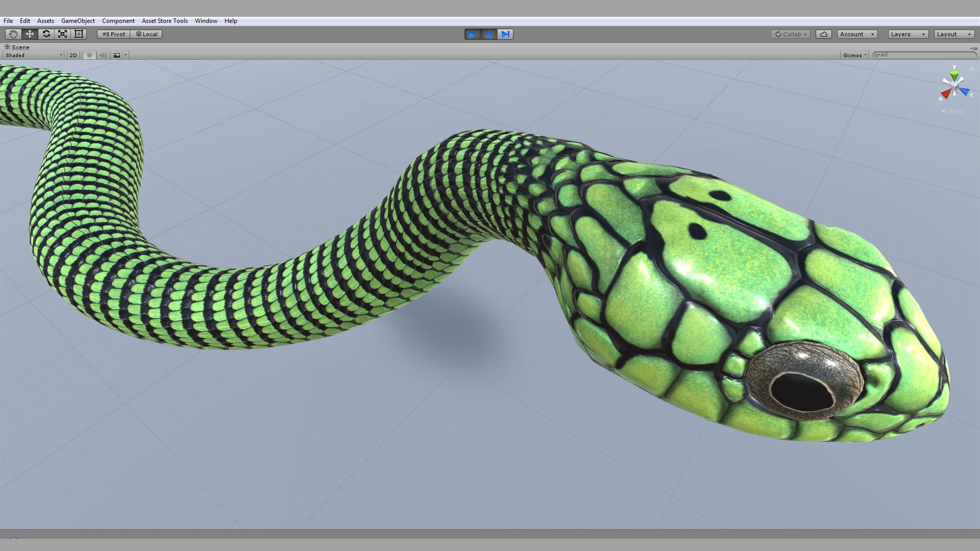Toggle Pivot handle position mode
The width and height of the screenshot is (980, 551).
click(x=114, y=34)
